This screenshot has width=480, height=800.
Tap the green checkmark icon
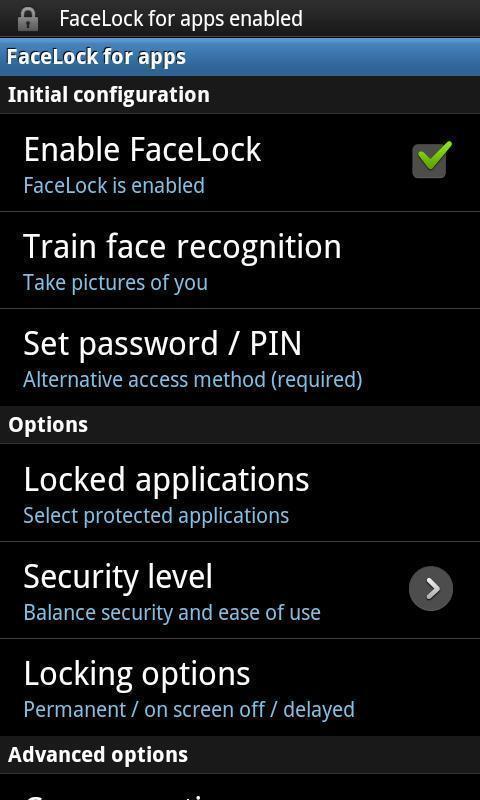point(435,155)
